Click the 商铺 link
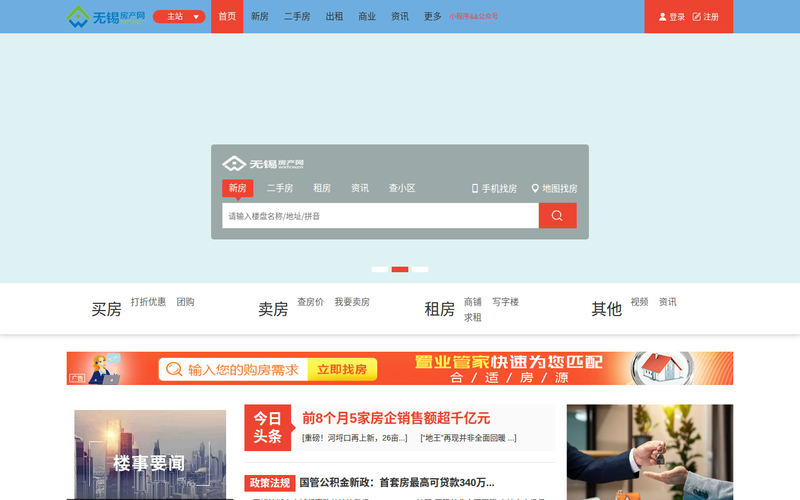This screenshot has height=500, width=800. coord(472,302)
